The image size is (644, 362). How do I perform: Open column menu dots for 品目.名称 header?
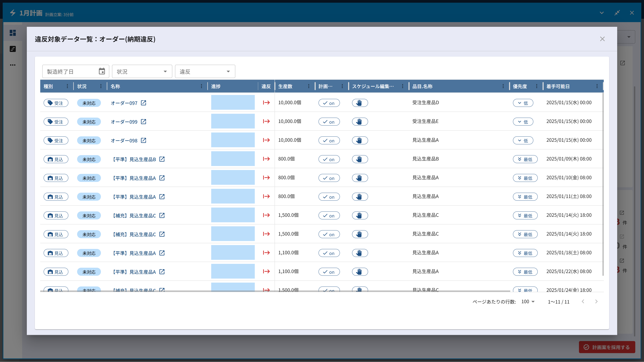503,86
